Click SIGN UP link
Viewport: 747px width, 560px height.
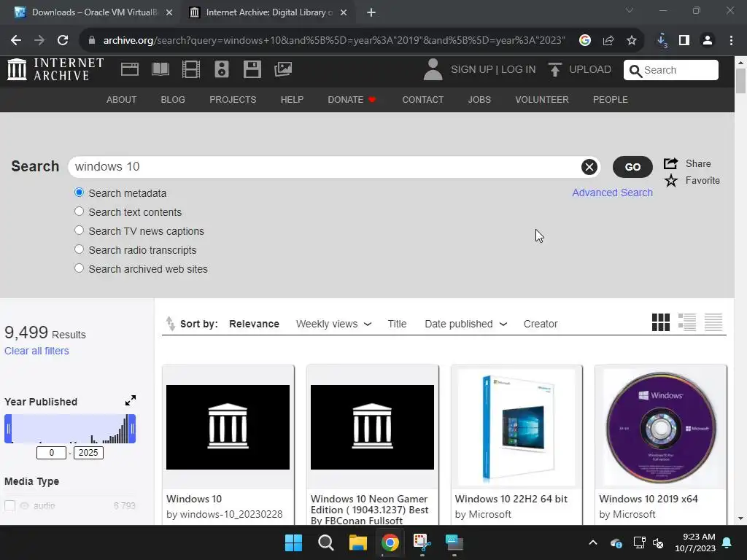(x=472, y=69)
